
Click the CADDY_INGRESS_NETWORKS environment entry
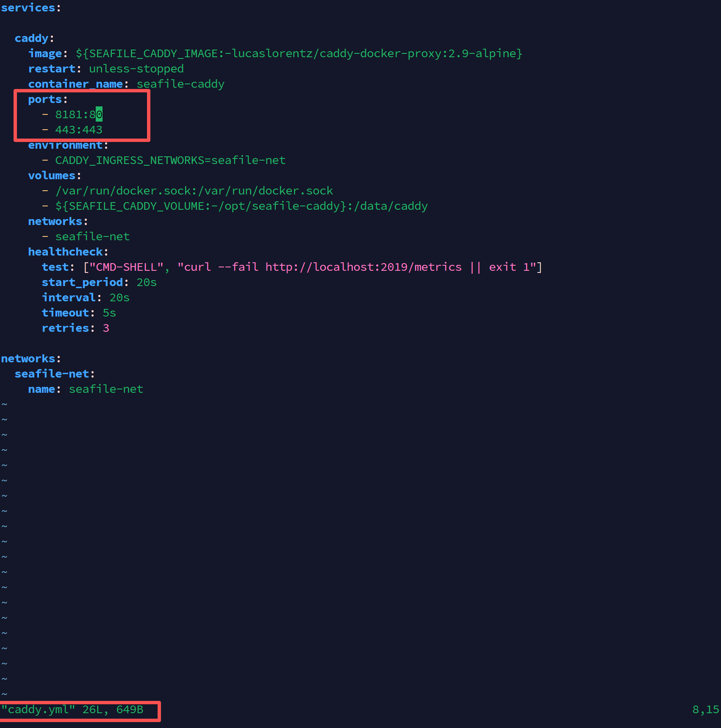(170, 161)
